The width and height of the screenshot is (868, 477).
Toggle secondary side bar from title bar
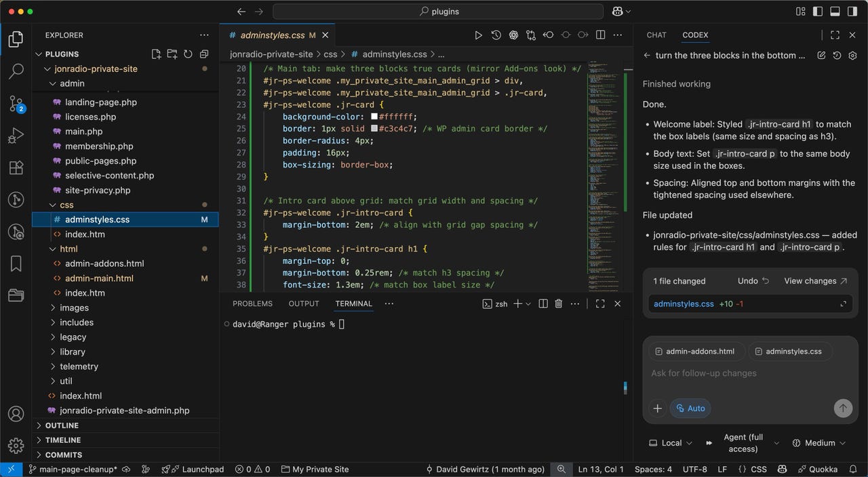pyautogui.click(x=852, y=12)
